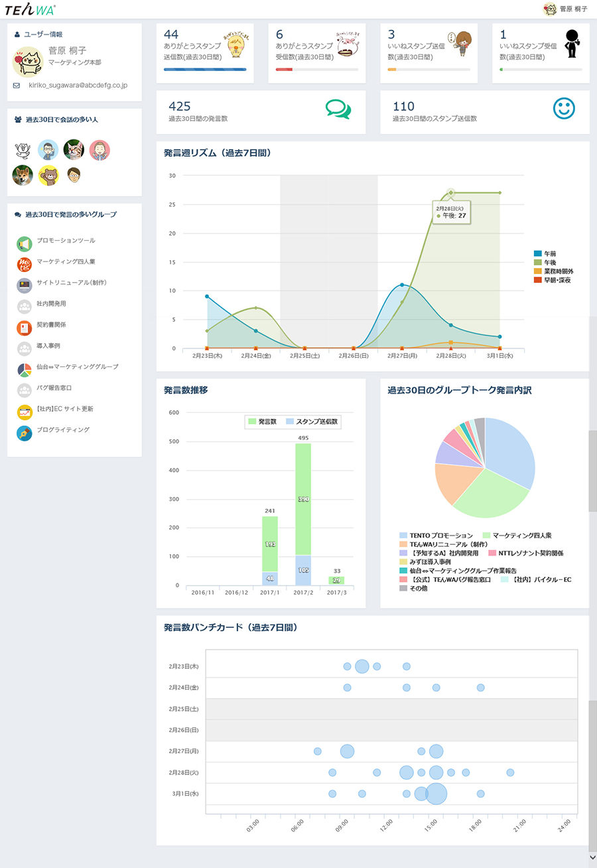
Task: Toggle the 業務時間外 series in the legend
Action: pyautogui.click(x=554, y=271)
